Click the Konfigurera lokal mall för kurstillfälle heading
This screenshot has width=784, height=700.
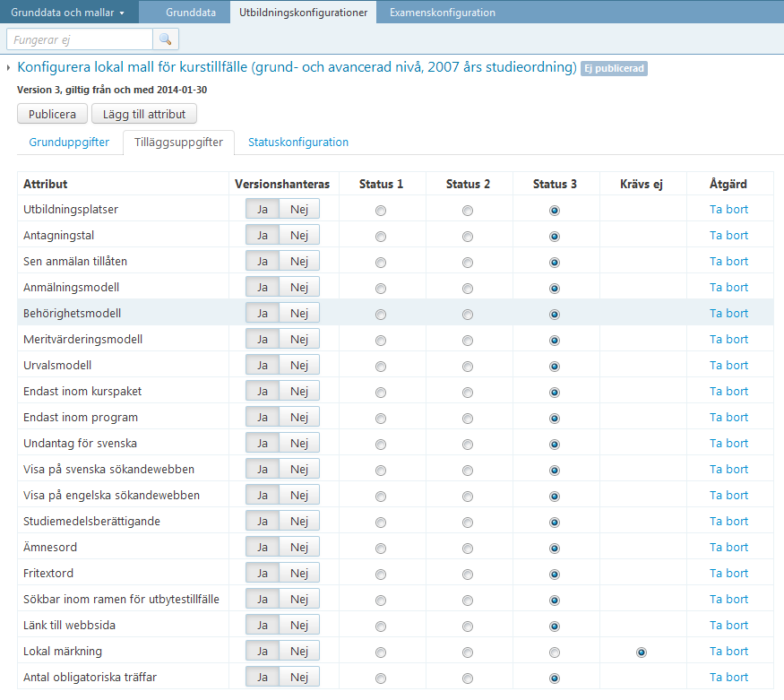[297, 67]
